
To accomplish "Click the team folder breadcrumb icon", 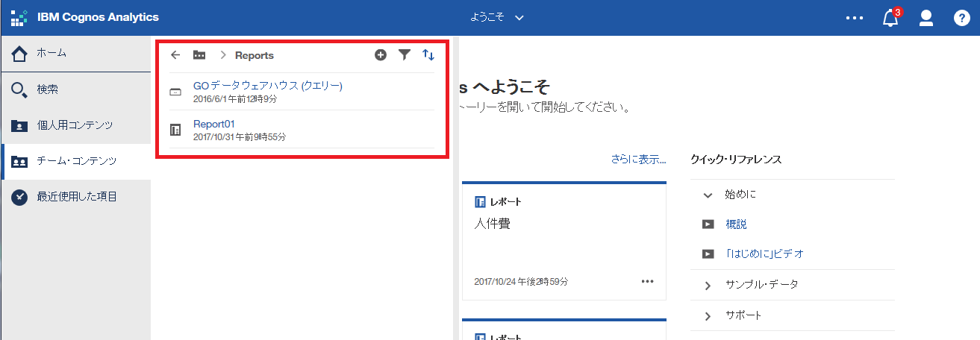I will pyautogui.click(x=199, y=55).
